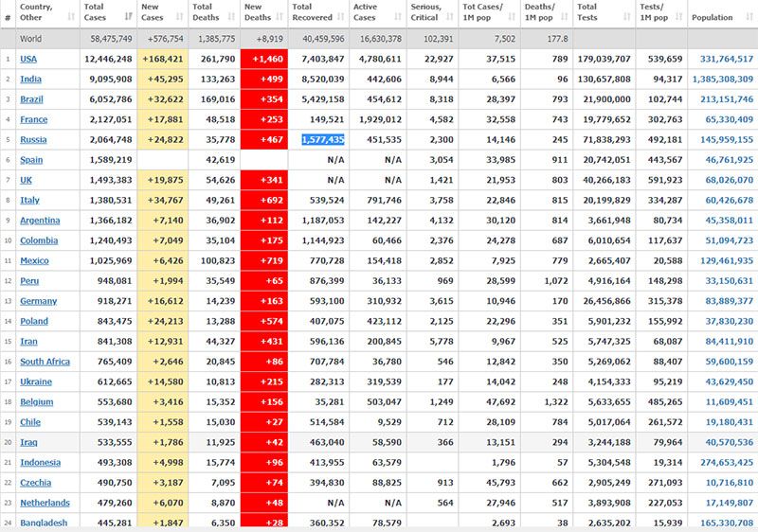Click USA population 331,764,517 link
Screen dimensions: 758x532
click(x=727, y=59)
